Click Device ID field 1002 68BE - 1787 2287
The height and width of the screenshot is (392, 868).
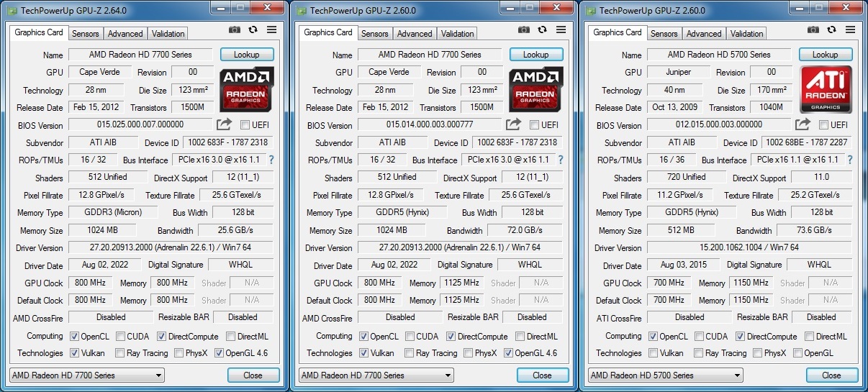[x=807, y=142]
